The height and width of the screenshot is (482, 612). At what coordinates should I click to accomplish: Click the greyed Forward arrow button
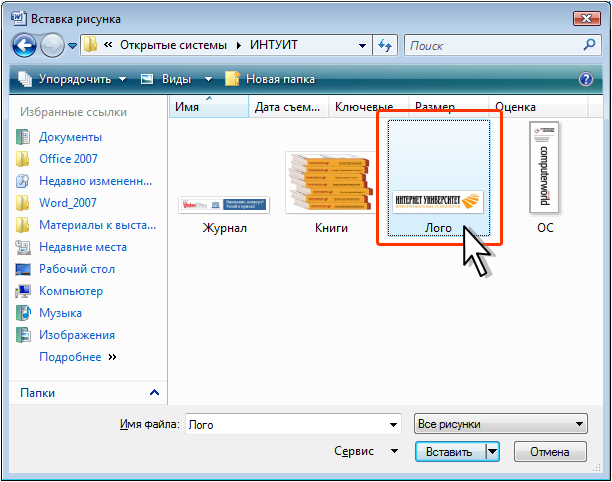[x=52, y=46]
